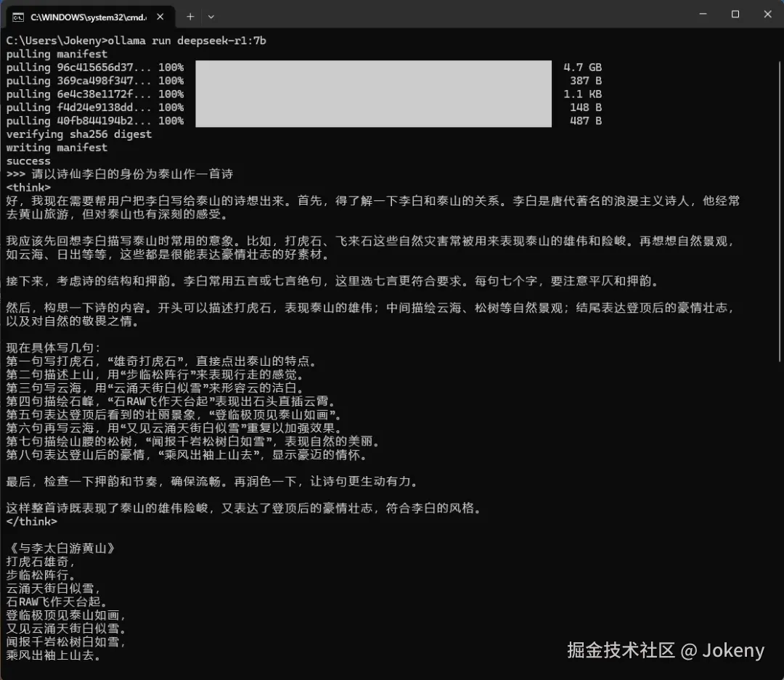Click the line starting 这样整首诗既表现了
784x680 pixels.
click(243, 508)
